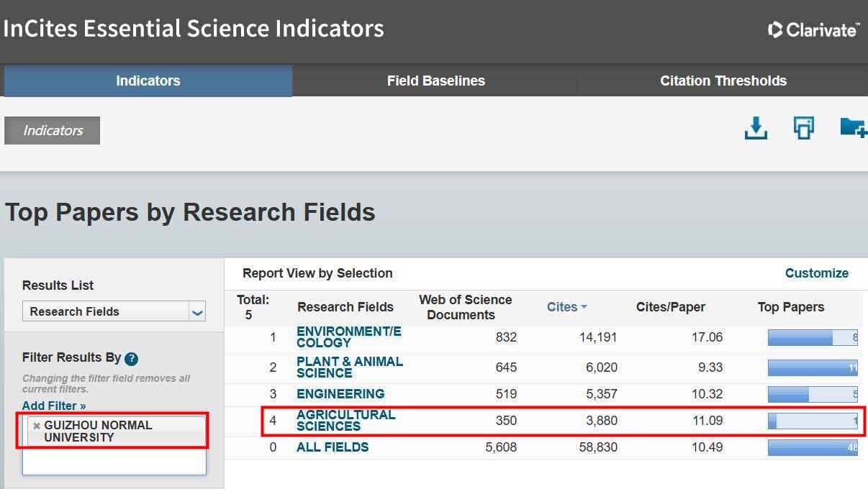Click the save to folder icon
Image resolution: width=868 pixels, height=489 pixels.
click(x=853, y=128)
